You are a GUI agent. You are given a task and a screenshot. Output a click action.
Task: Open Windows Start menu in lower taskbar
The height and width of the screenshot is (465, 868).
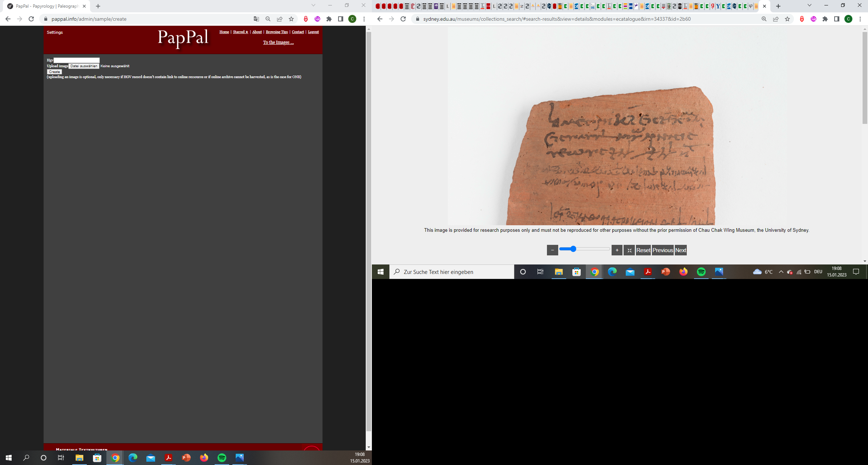9,458
